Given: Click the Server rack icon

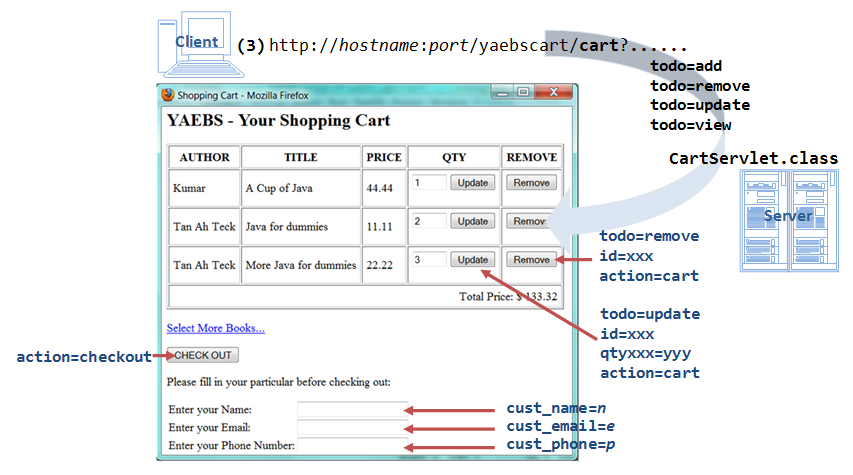Looking at the screenshot, I should pyautogui.click(x=789, y=220).
